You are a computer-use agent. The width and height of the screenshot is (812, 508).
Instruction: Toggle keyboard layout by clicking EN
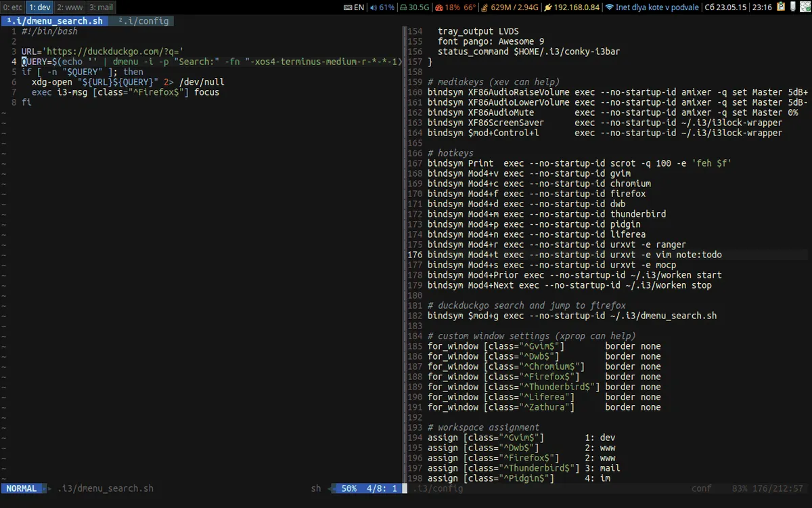359,7
